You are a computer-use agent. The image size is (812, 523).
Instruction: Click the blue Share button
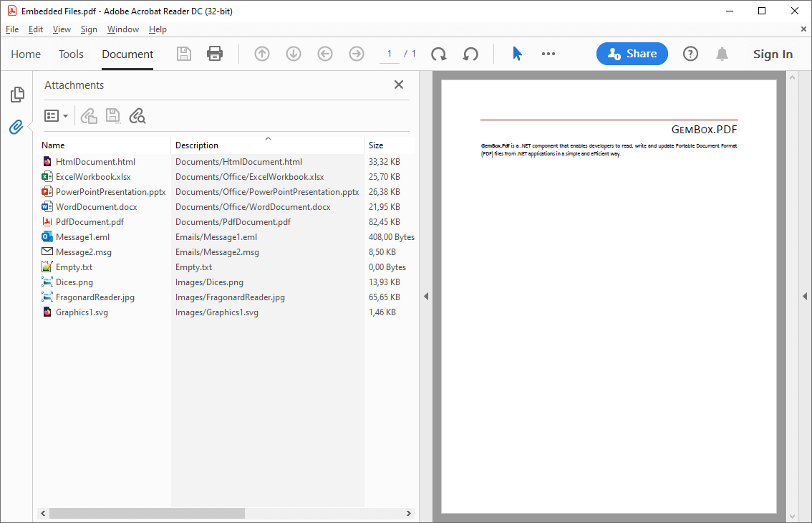[x=632, y=54]
